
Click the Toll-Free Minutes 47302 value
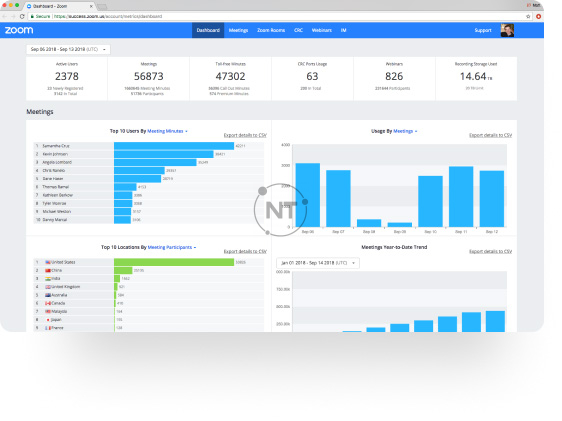click(x=230, y=76)
